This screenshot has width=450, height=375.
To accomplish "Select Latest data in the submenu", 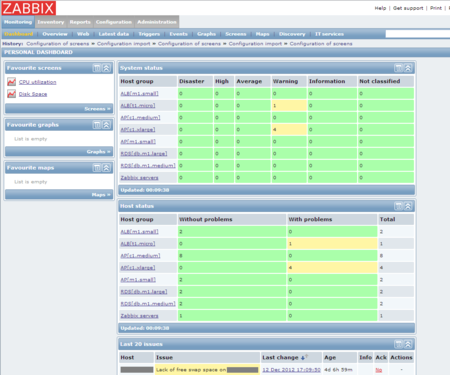I will 114,34.
